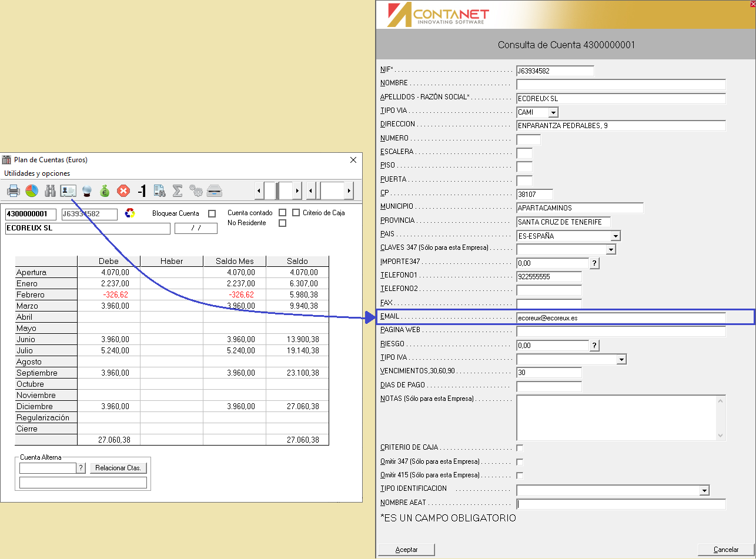This screenshot has width=756, height=559.
Task: Check Omitir 347 checkbox
Action: [520, 462]
